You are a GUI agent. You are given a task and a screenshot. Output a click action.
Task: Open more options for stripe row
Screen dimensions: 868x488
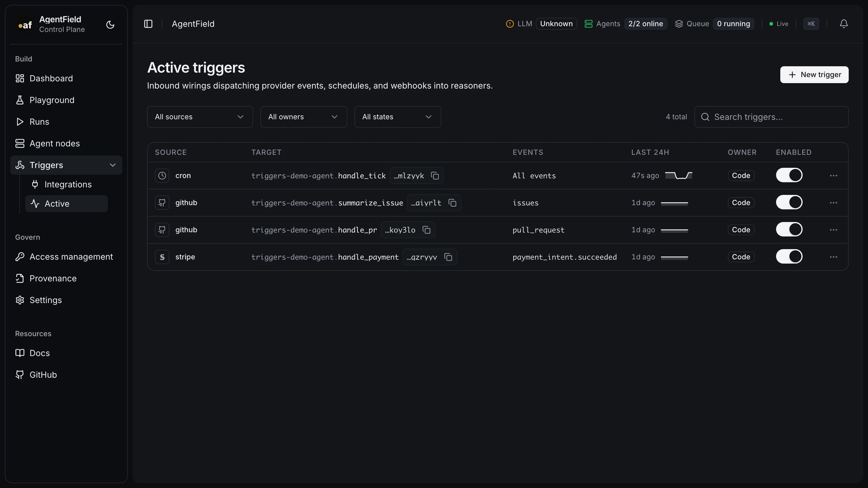[833, 257]
